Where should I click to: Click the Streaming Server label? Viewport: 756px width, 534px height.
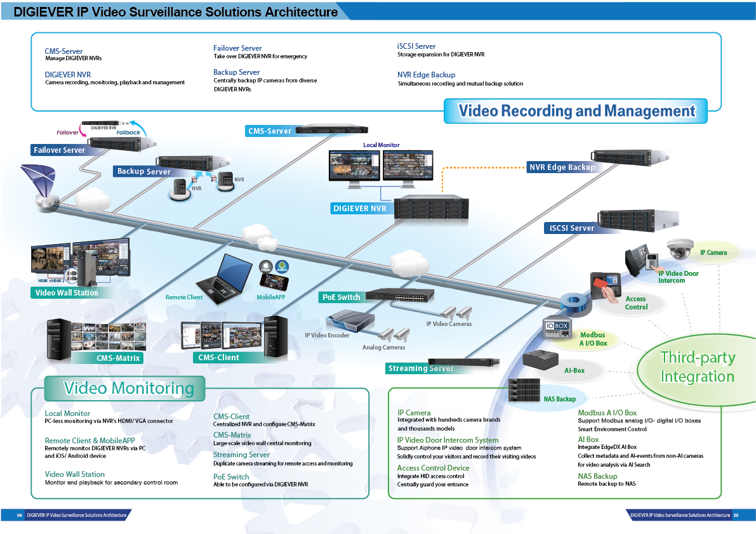421,368
